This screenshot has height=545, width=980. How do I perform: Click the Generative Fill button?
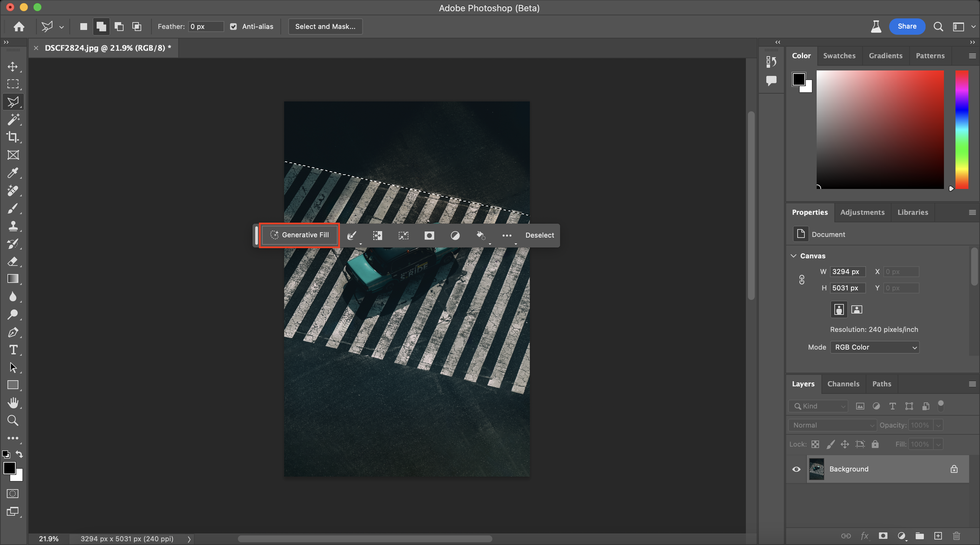pyautogui.click(x=299, y=235)
